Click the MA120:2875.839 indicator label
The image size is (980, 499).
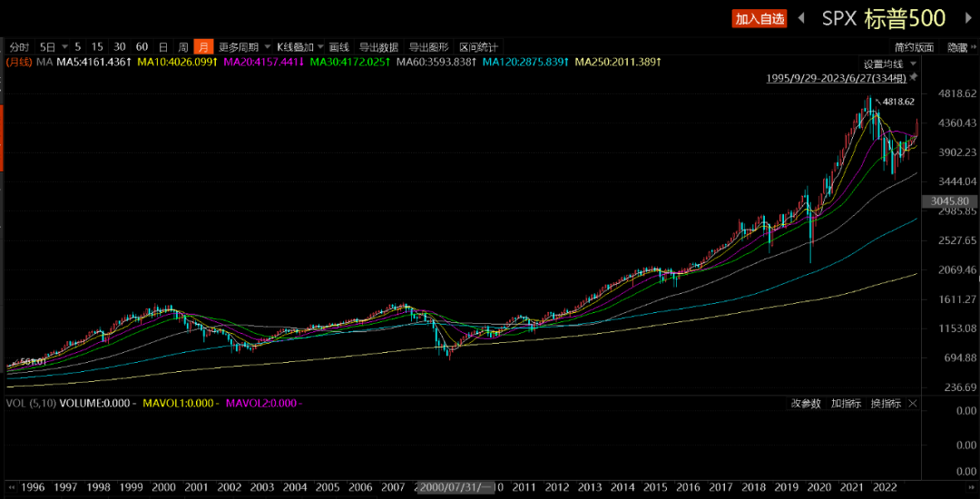click(x=527, y=62)
